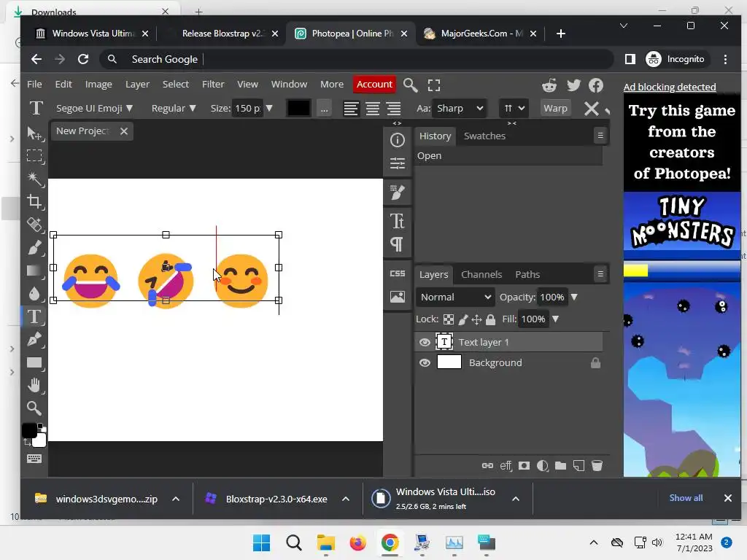Open the Layers panel options menu
The image size is (747, 560).
[x=600, y=274]
